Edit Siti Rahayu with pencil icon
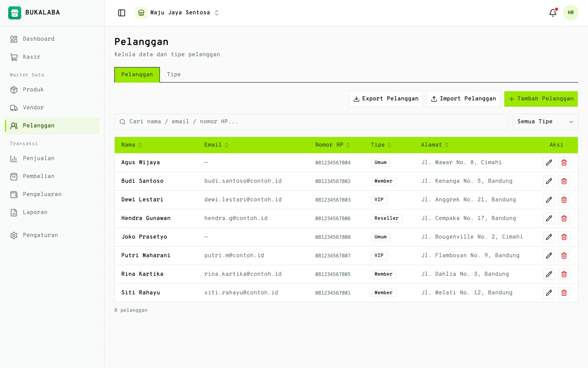Viewport: 588px width, 368px height. coord(549,293)
